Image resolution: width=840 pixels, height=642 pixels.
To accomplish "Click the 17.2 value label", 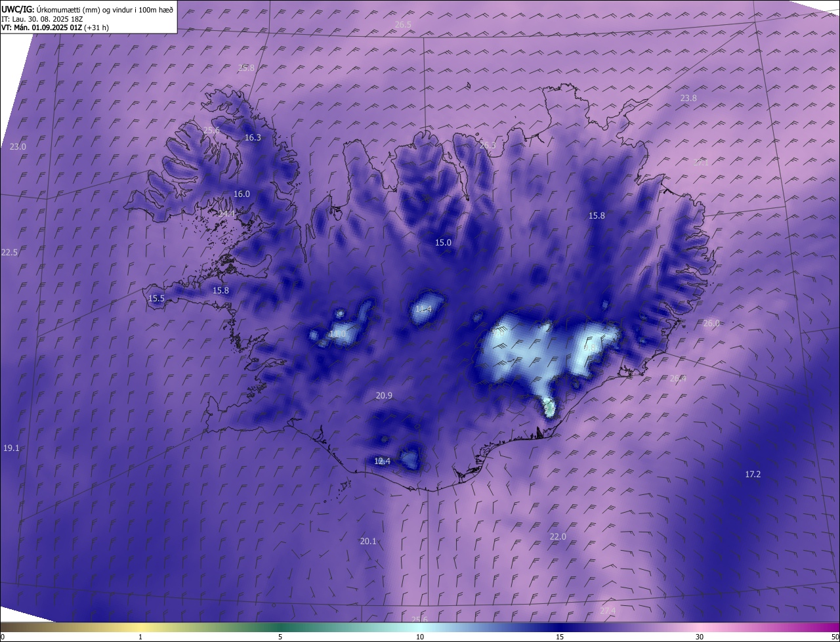I will coord(753,473).
